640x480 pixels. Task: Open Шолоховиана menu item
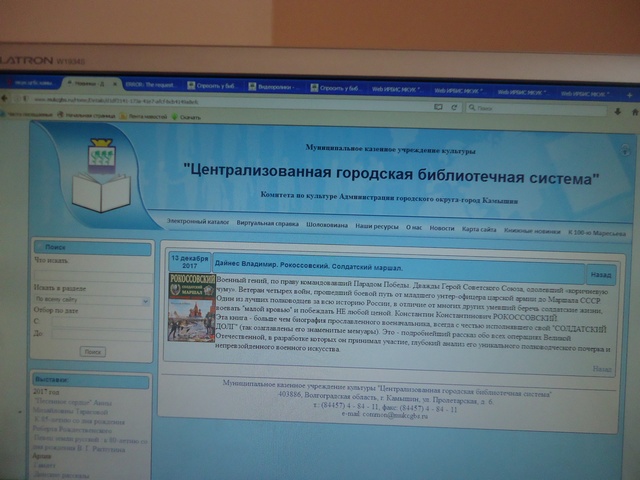(x=327, y=225)
